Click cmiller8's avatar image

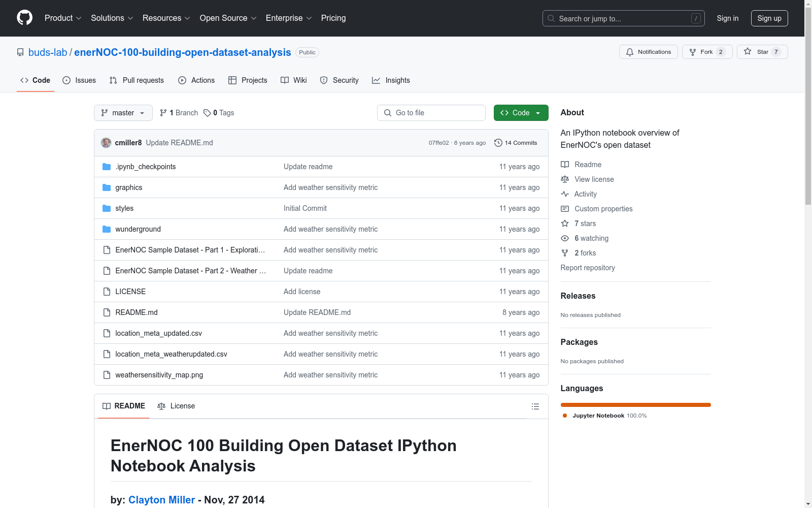coord(106,143)
